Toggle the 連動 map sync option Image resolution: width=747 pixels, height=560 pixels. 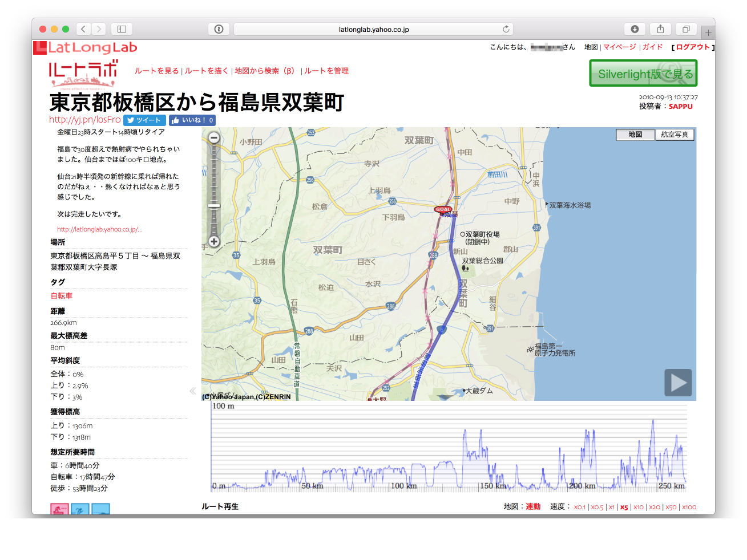pos(533,507)
